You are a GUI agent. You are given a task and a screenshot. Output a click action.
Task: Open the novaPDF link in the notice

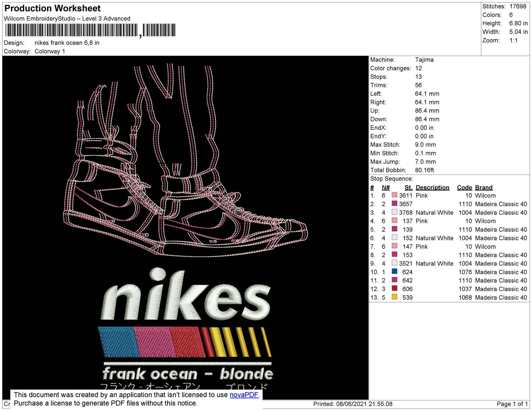point(244,395)
